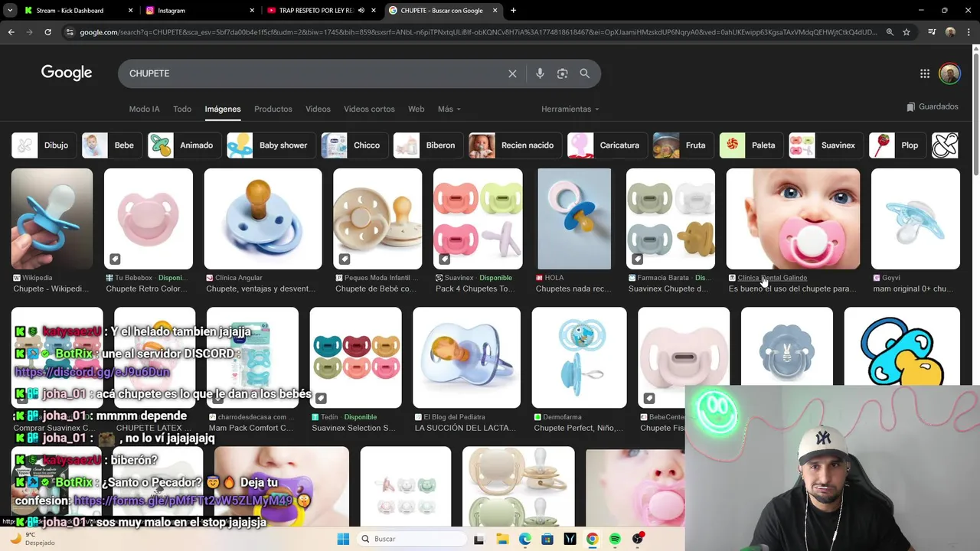Image resolution: width=980 pixels, height=551 pixels.
Task: Open the Google apps grid
Action: pyautogui.click(x=925, y=73)
